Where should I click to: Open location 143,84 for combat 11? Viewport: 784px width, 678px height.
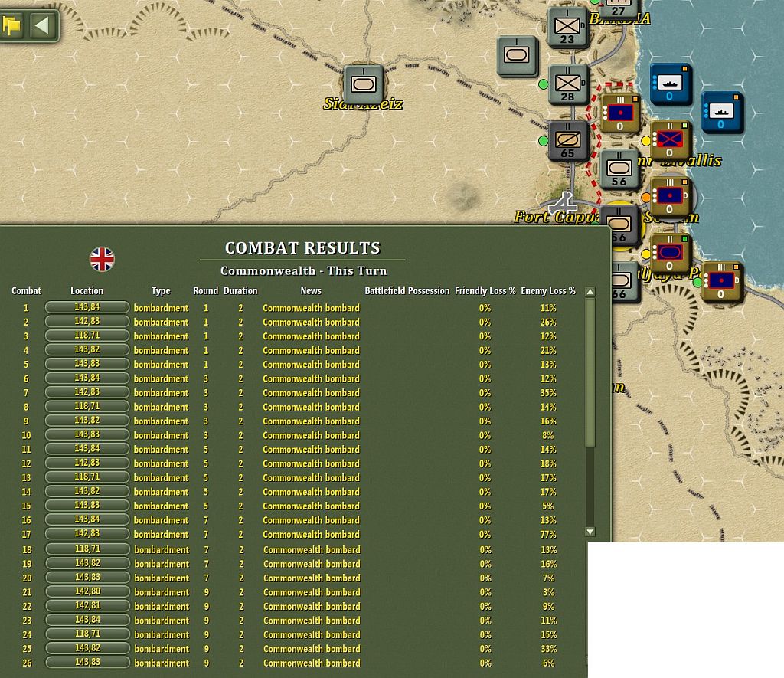[87, 448]
